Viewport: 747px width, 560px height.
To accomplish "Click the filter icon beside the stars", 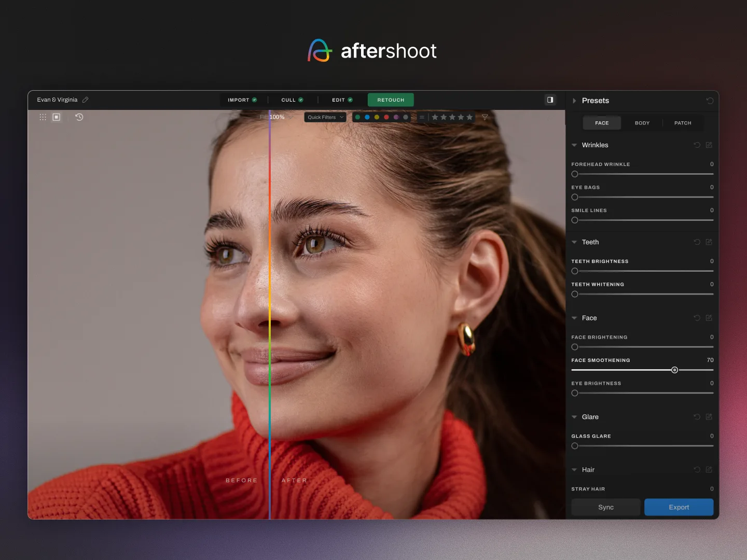I will click(485, 117).
